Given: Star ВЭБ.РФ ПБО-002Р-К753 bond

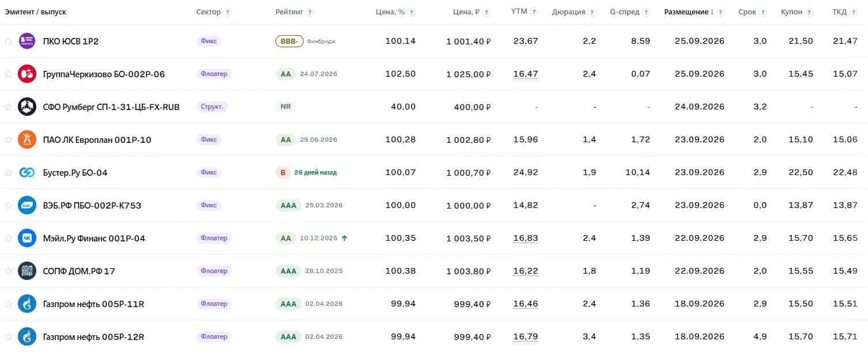Looking at the screenshot, I should (x=8, y=205).
